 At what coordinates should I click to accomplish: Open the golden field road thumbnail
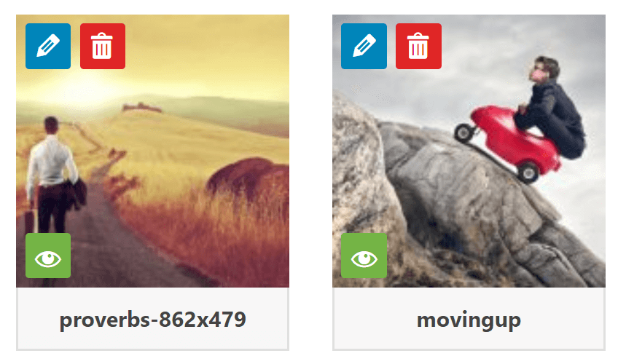point(152,151)
